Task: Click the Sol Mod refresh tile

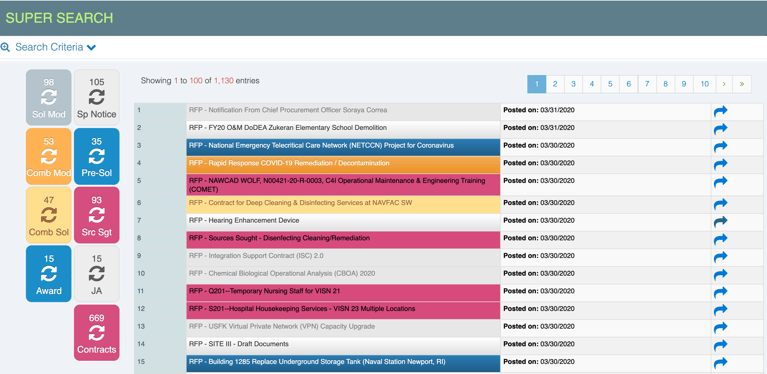Action: [48, 97]
